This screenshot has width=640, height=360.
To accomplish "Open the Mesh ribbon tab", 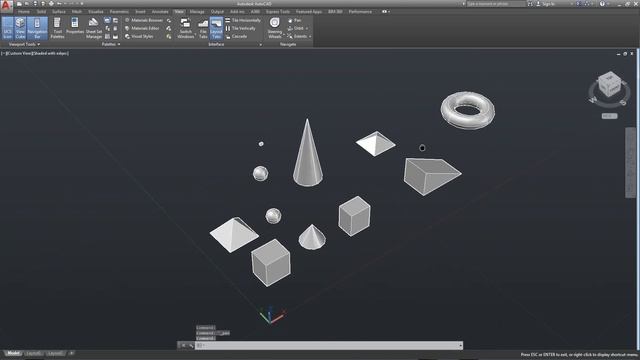I will click(77, 11).
